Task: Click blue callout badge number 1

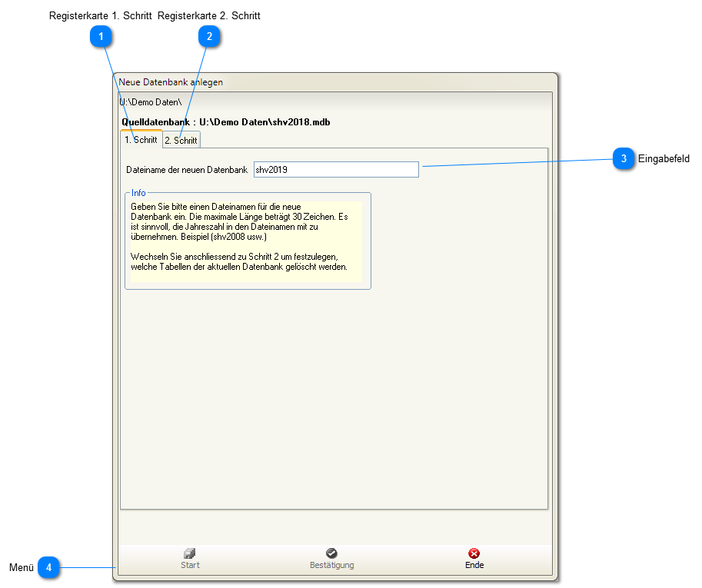Action: (x=101, y=36)
